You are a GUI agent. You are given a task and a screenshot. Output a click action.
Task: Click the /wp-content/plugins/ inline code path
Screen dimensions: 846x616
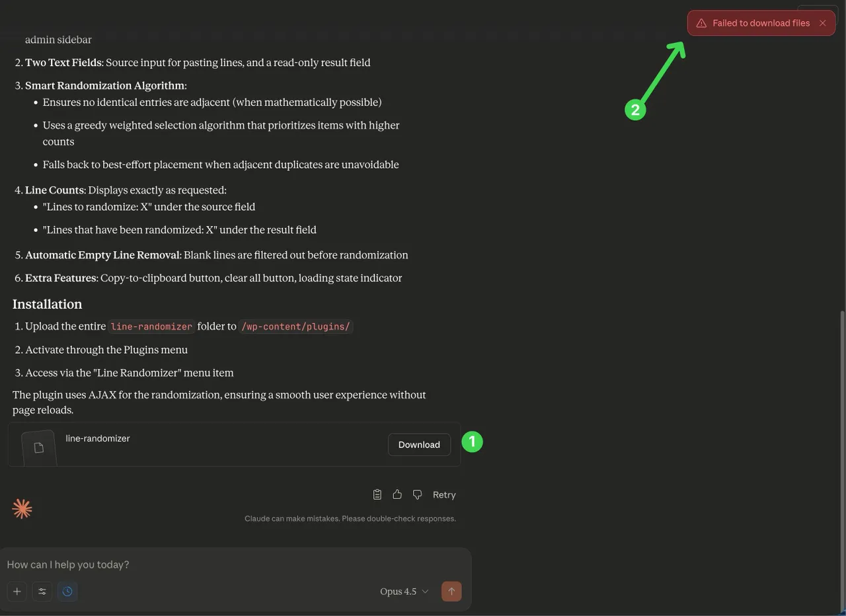coord(295,327)
